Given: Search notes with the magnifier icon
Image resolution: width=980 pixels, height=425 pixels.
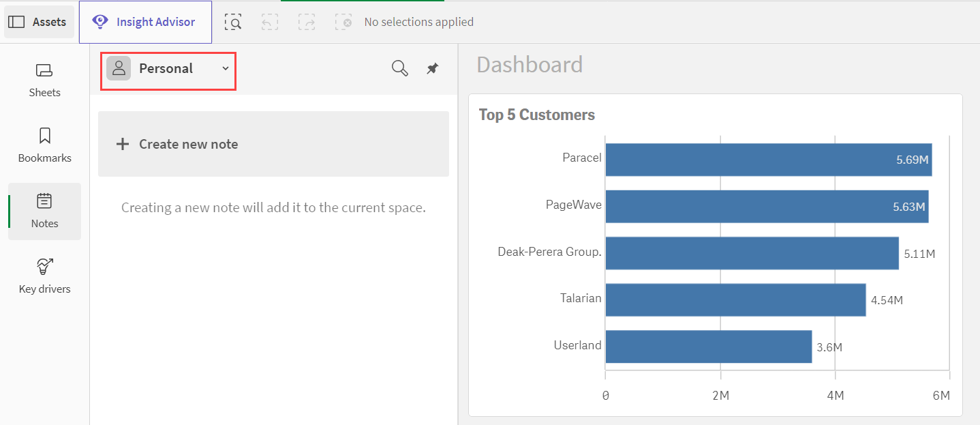Looking at the screenshot, I should (400, 68).
